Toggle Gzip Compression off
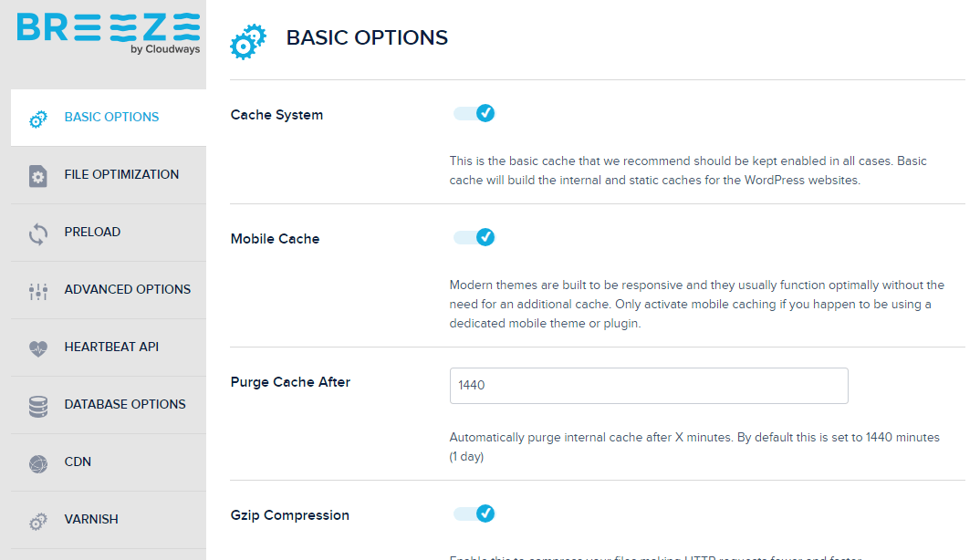 pyautogui.click(x=474, y=513)
